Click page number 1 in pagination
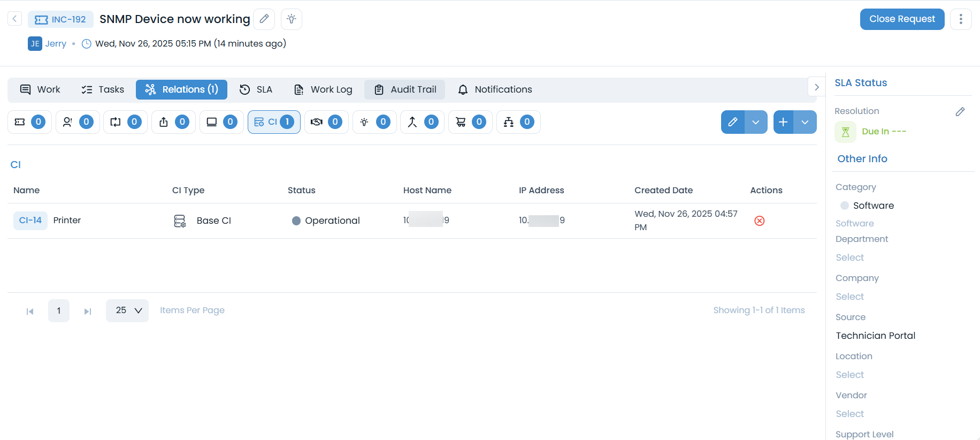This screenshot has width=980, height=440. coord(59,310)
